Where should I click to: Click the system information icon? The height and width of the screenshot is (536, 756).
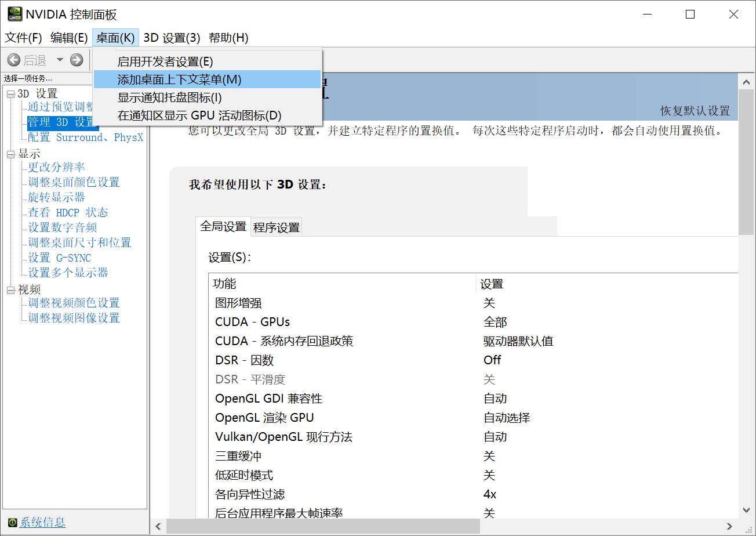[x=12, y=523]
